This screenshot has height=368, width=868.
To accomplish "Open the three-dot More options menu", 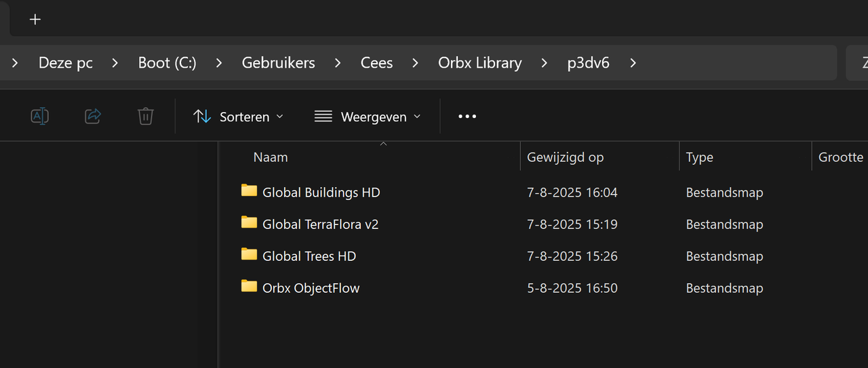I will click(x=467, y=117).
